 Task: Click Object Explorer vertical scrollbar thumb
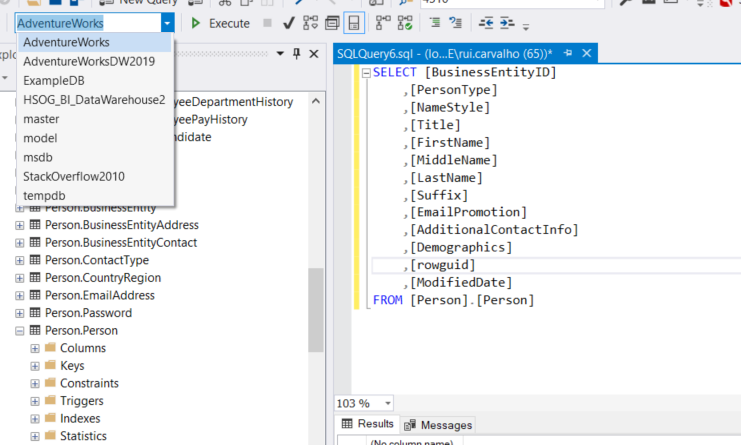click(x=316, y=310)
